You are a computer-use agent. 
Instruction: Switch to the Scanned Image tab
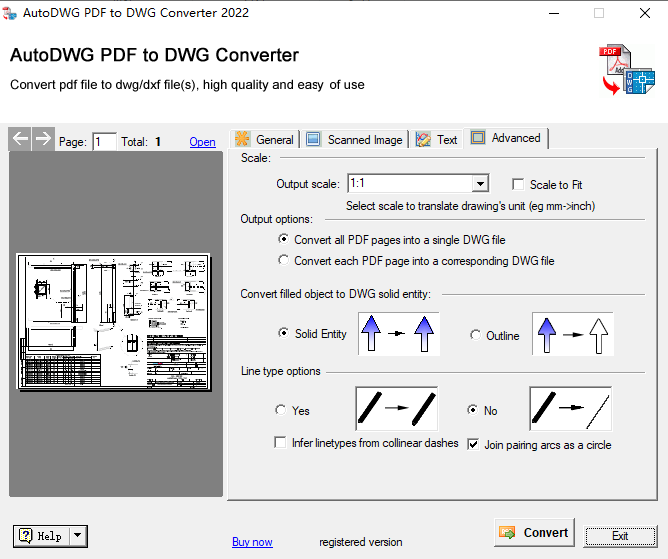[355, 139]
